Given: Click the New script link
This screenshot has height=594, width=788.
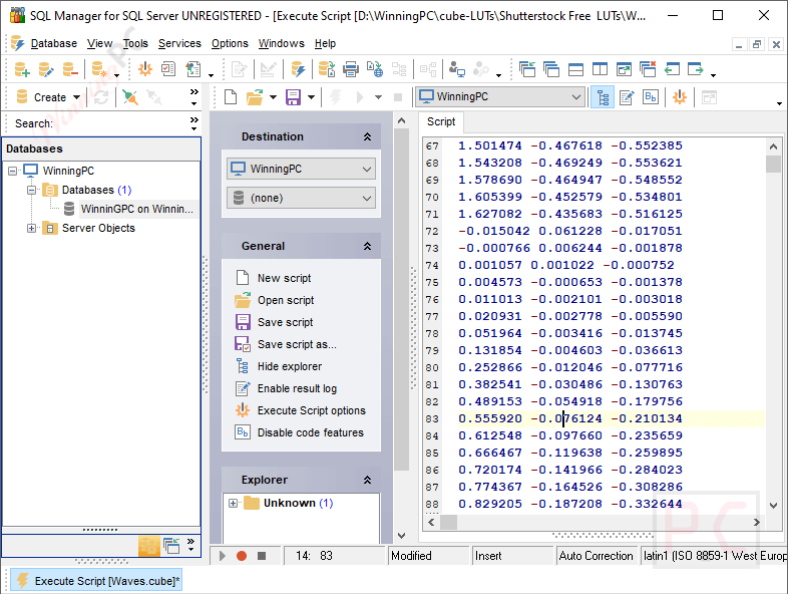Looking at the screenshot, I should coord(284,278).
